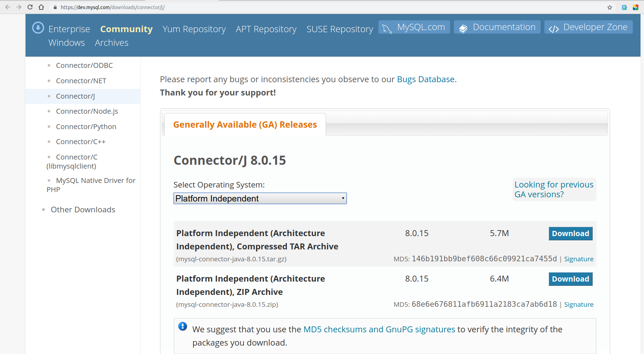This screenshot has width=644, height=354.
Task: Open the Select Operating System dropdown
Action: [260, 198]
